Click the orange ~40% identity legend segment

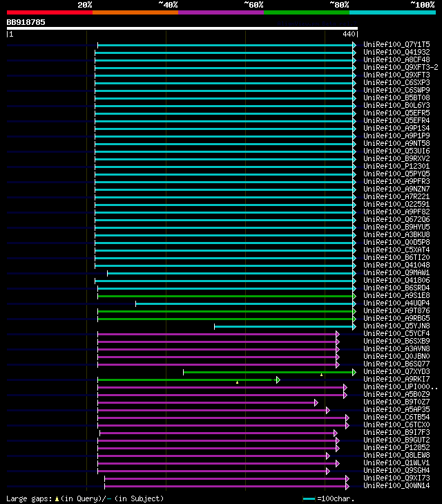(x=135, y=12)
